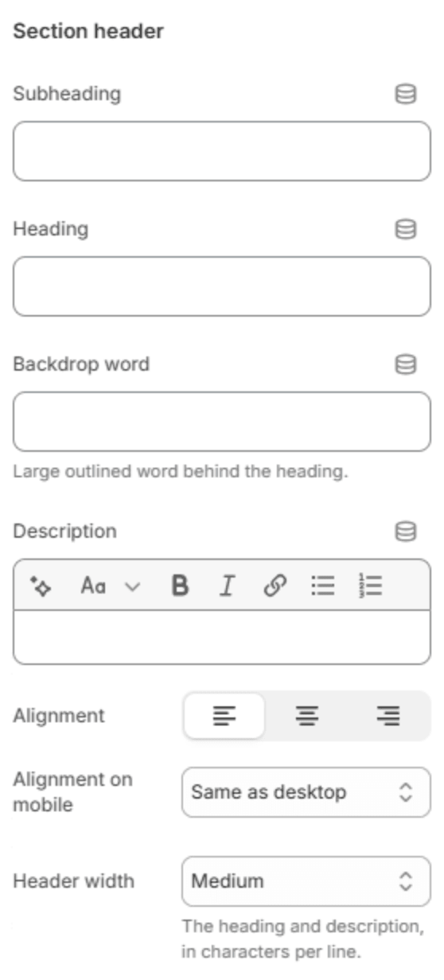Click the Section header title
The image size is (444, 980).
tap(88, 32)
